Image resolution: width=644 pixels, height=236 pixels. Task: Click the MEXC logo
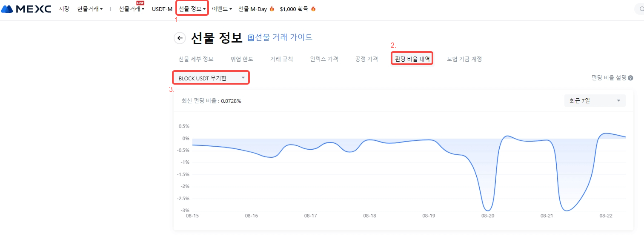[26, 9]
